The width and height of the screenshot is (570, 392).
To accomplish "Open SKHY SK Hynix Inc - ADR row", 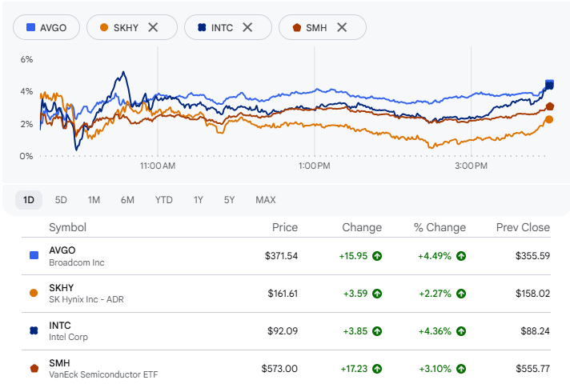I will pyautogui.click(x=286, y=294).
